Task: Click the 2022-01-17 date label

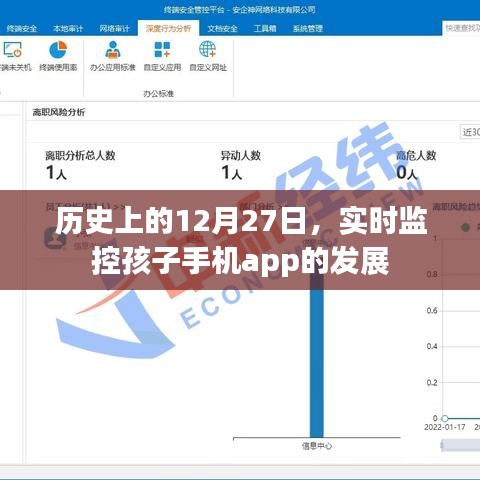Action: pos(445,427)
